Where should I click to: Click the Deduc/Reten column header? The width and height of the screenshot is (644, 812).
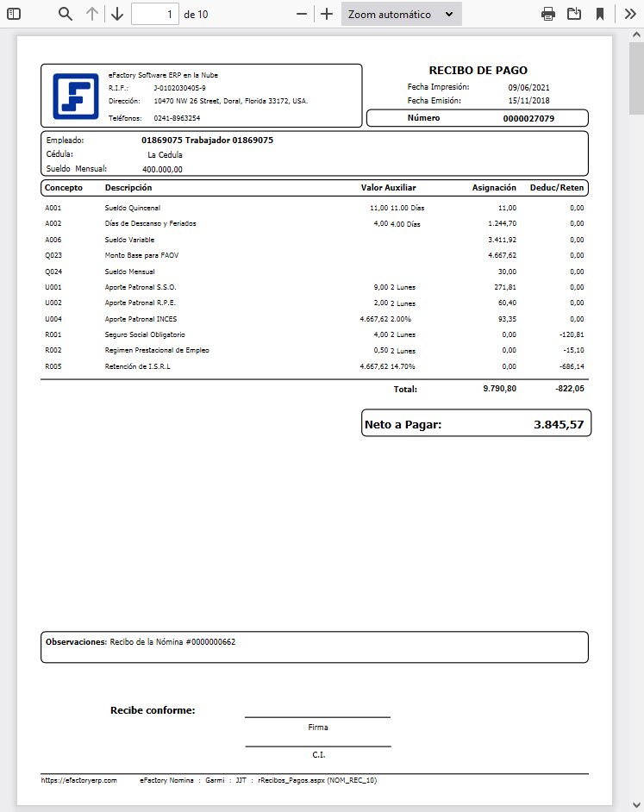pos(556,187)
